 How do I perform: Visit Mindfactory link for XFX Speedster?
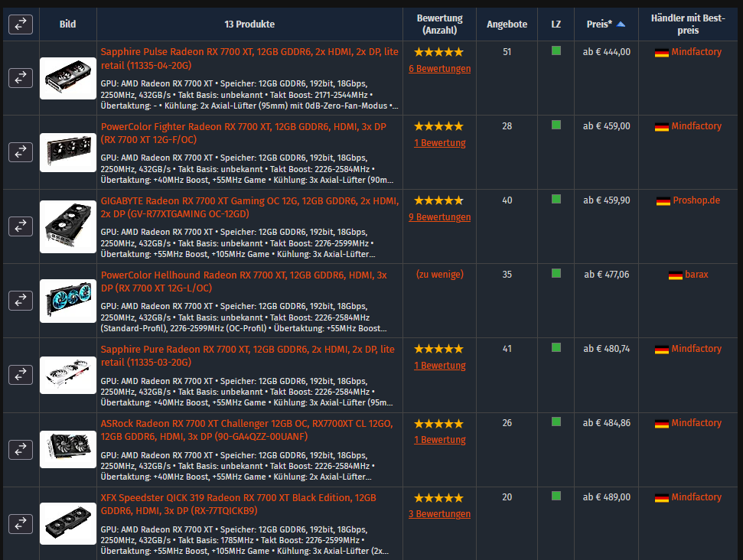[696, 497]
